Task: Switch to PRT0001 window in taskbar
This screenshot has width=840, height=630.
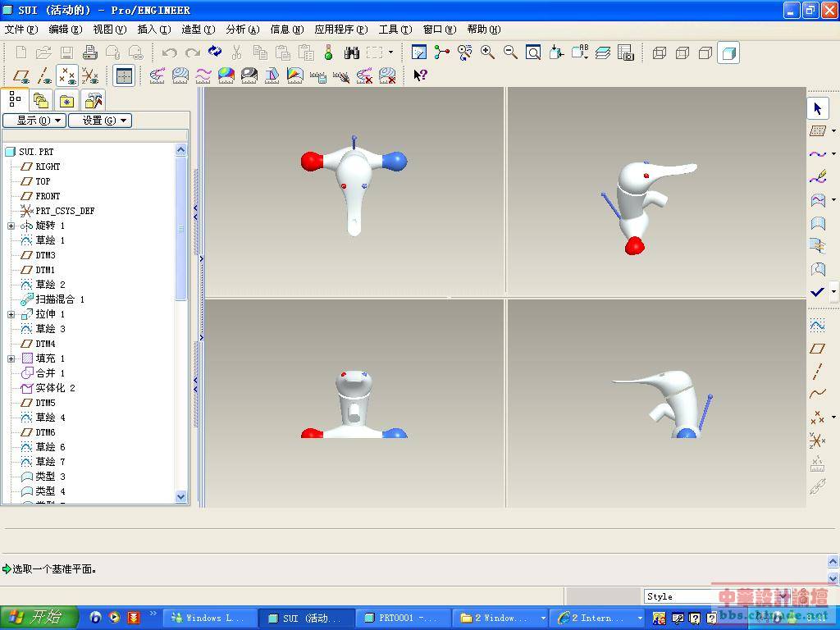Action: point(402,618)
